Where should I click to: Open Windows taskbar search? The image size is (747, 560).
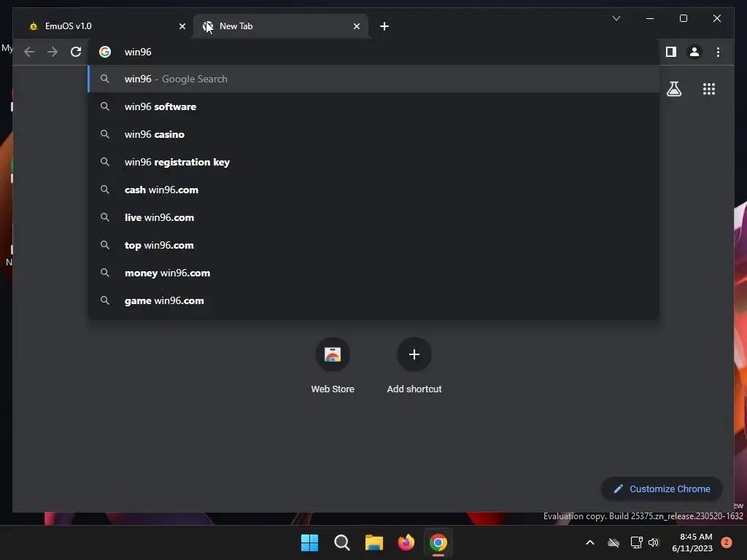pos(342,542)
